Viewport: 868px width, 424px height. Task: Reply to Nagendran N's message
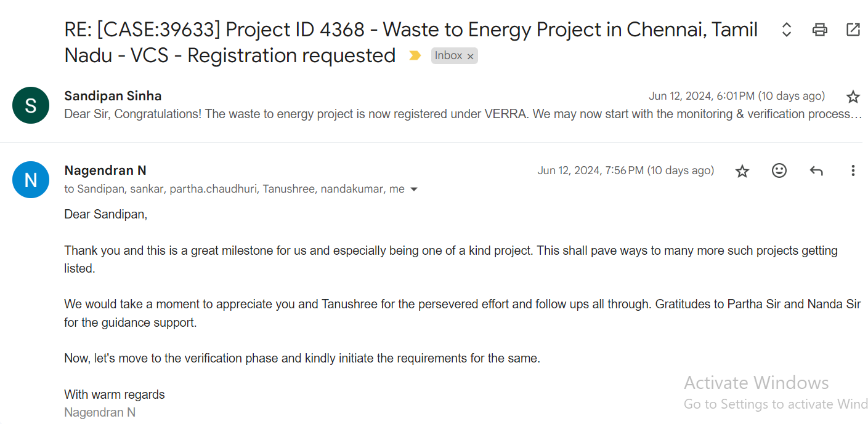pos(816,170)
